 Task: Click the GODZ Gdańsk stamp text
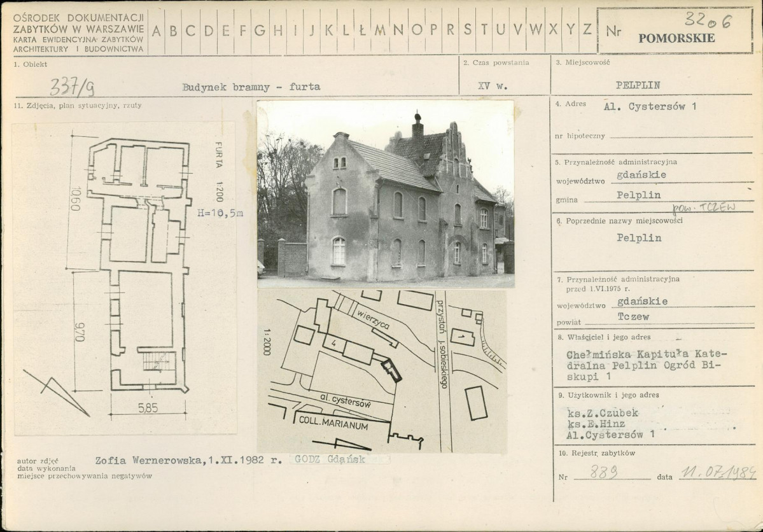[x=330, y=459]
